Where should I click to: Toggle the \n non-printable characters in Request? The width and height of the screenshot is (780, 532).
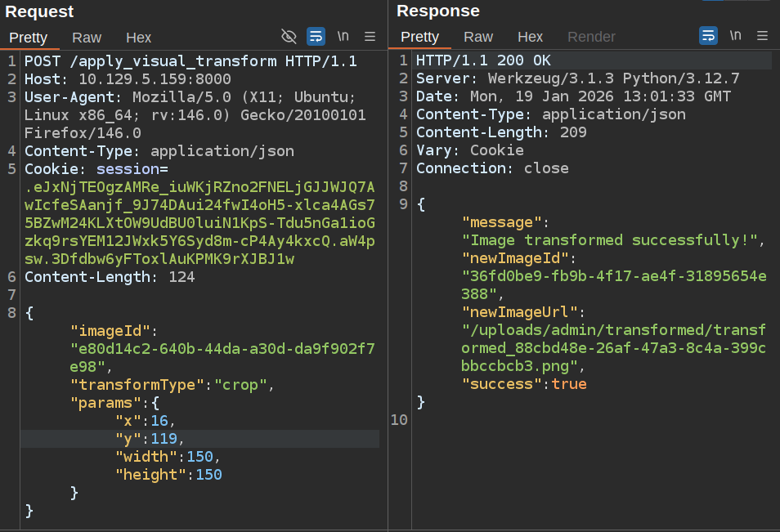[343, 36]
